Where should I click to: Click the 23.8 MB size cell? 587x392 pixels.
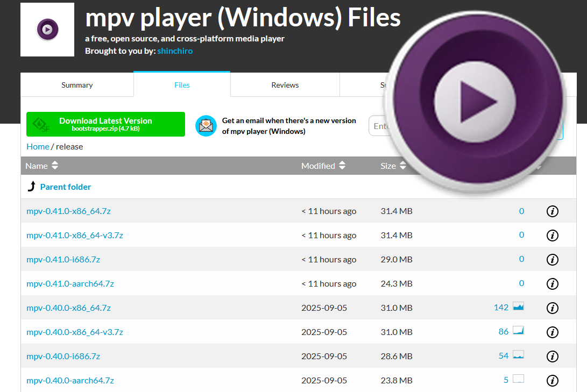click(397, 380)
